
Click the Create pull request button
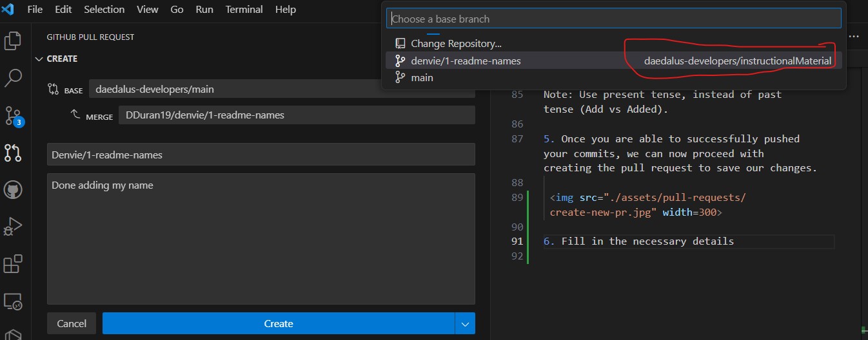point(278,323)
